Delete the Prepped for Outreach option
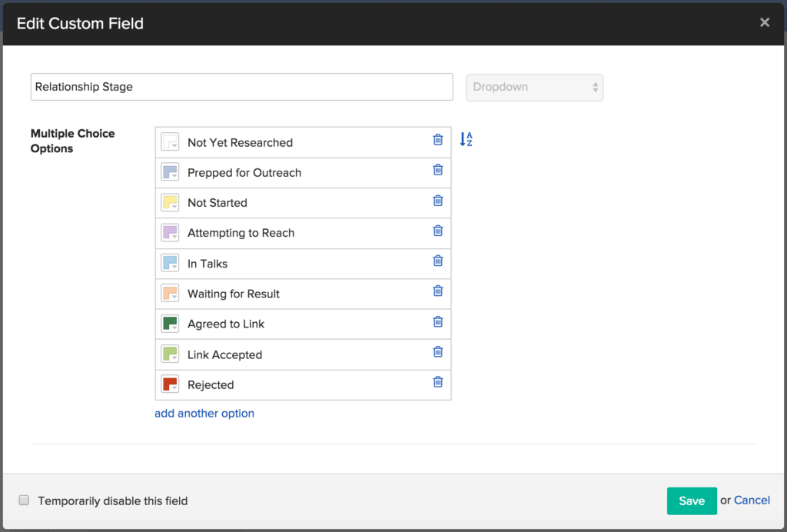Viewport: 787px width, 532px height. click(438, 170)
